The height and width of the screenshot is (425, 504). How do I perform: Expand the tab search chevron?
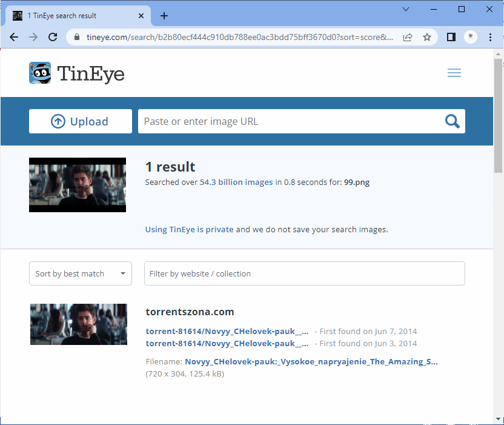(x=406, y=9)
